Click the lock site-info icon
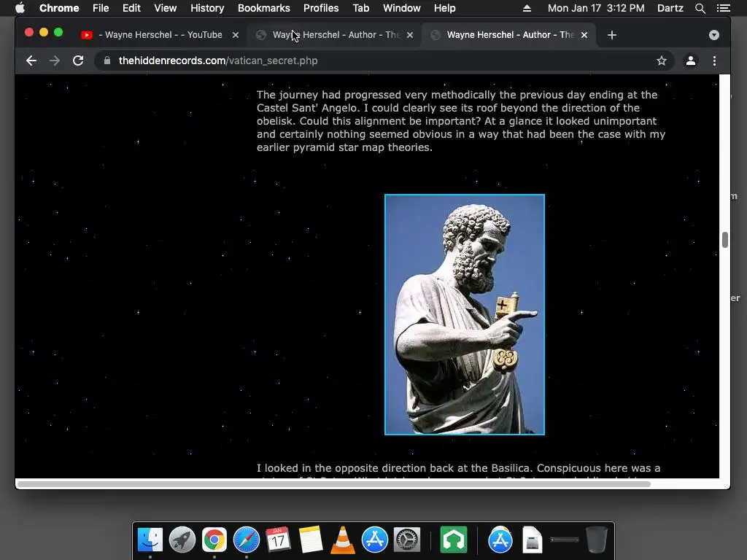The image size is (747, 560). (107, 61)
